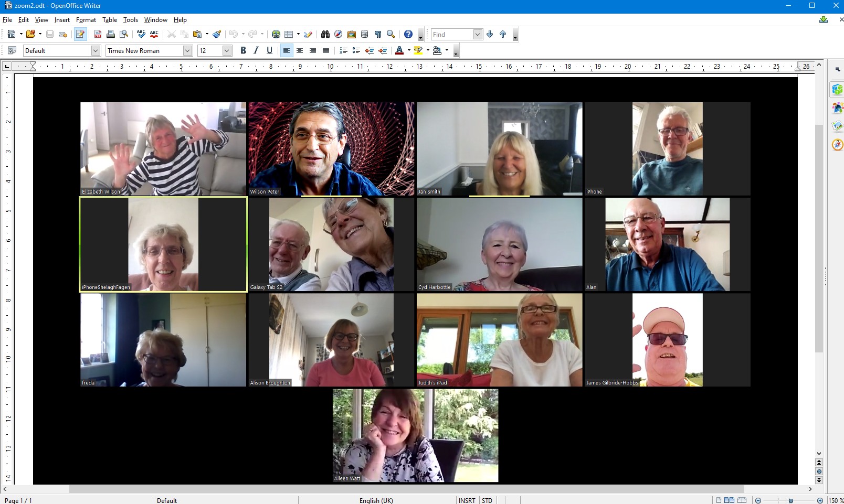Viewport: 844px width, 504px height.
Task: Open the Find & Replace binoculars tool
Action: click(x=325, y=34)
